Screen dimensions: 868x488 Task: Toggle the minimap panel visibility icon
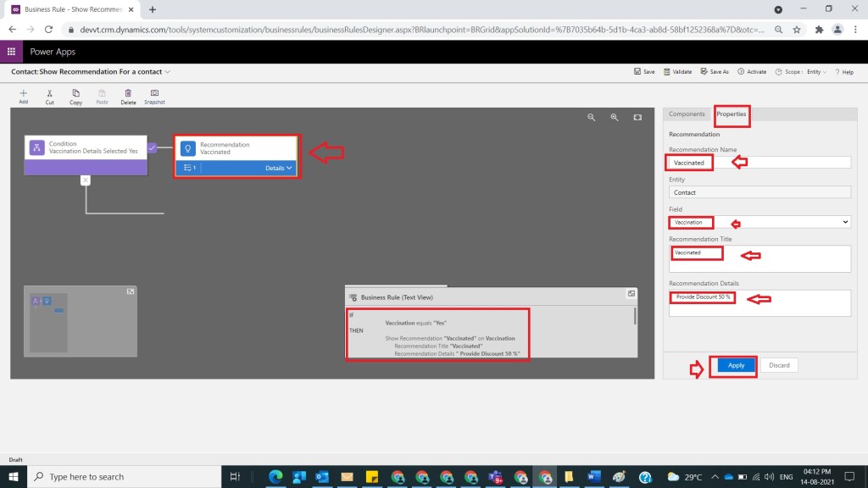[131, 291]
